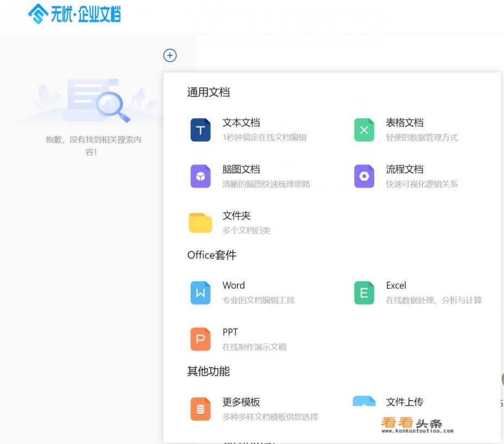Click the 脑图文档 purple cube icon
This screenshot has height=444, width=504.
200,177
